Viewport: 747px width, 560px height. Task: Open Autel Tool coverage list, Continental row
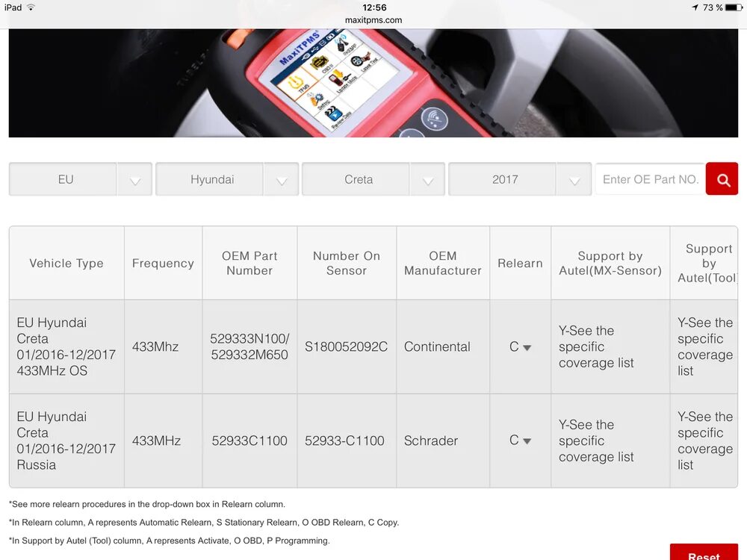705,346
